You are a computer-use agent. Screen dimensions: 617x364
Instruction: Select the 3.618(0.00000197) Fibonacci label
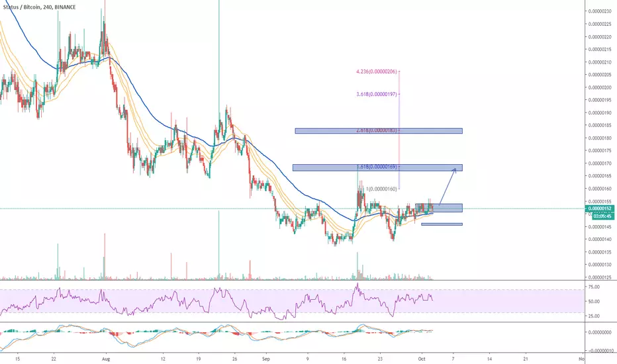376,94
